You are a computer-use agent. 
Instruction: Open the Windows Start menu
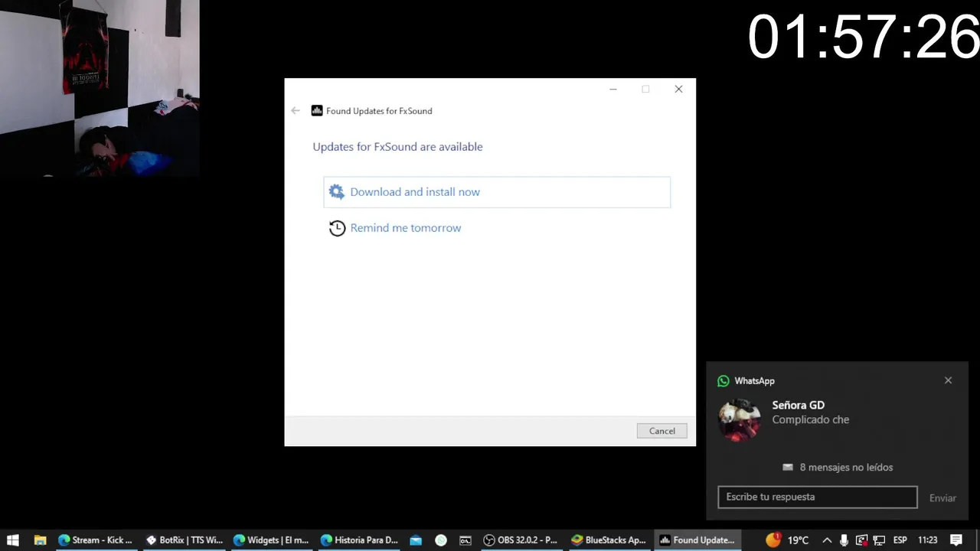[13, 540]
